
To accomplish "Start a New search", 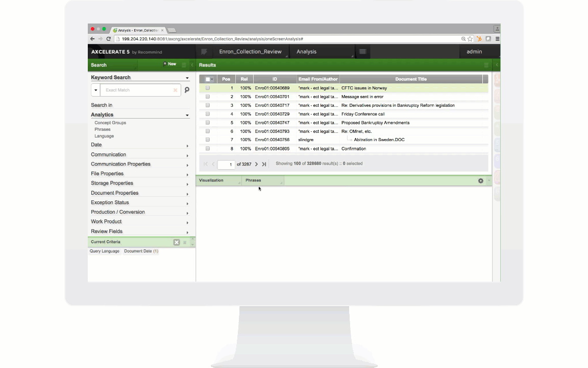I will point(171,64).
